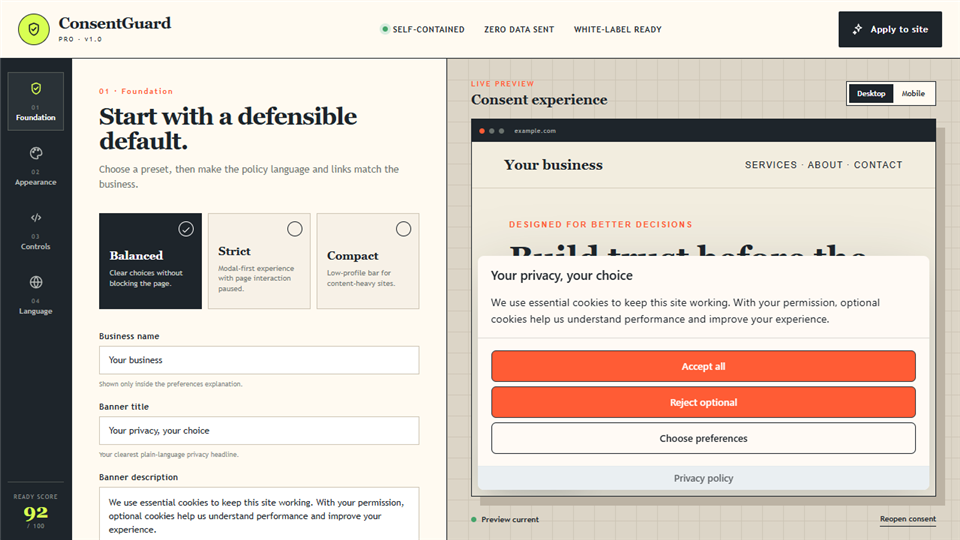The image size is (960, 540).
Task: Open the Language globe step
Action: 36,295
